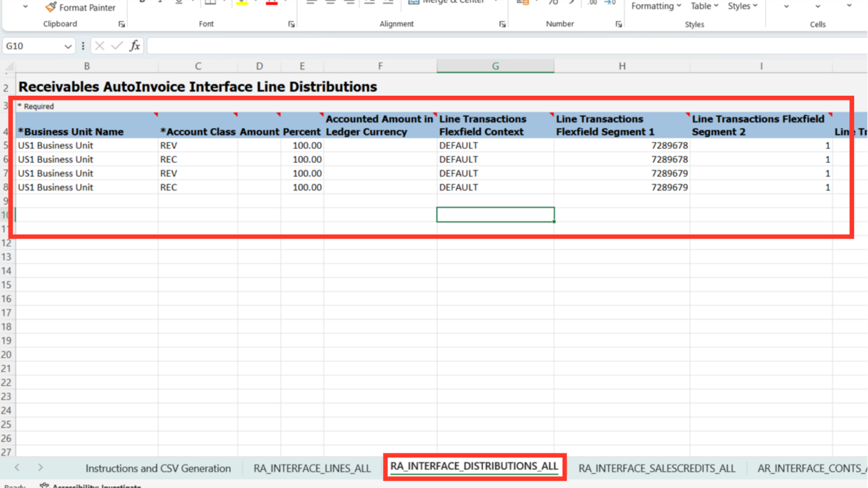
Task: Click 7289679 cell in row 8
Action: click(622, 187)
